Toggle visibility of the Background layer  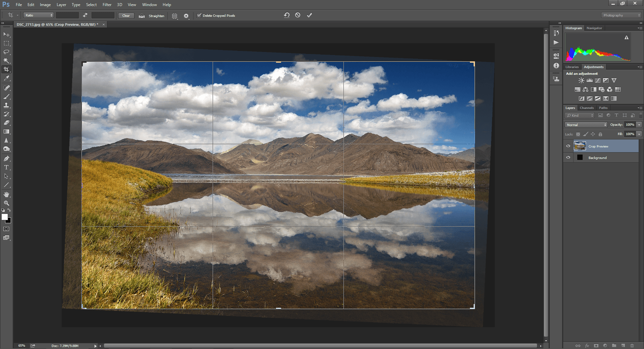point(568,158)
